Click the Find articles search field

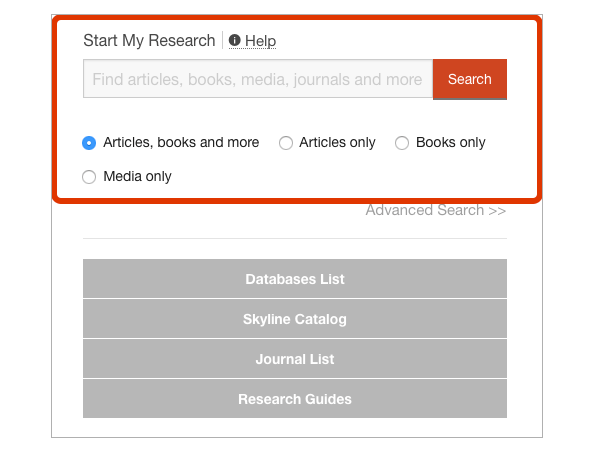pos(258,79)
